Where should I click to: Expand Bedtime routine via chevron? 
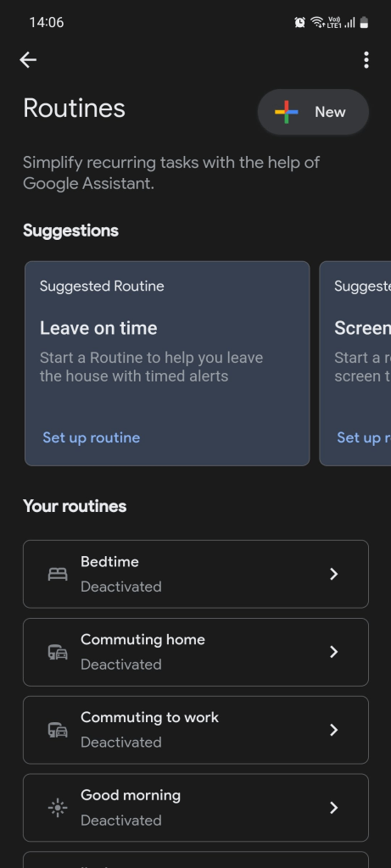[x=333, y=574]
